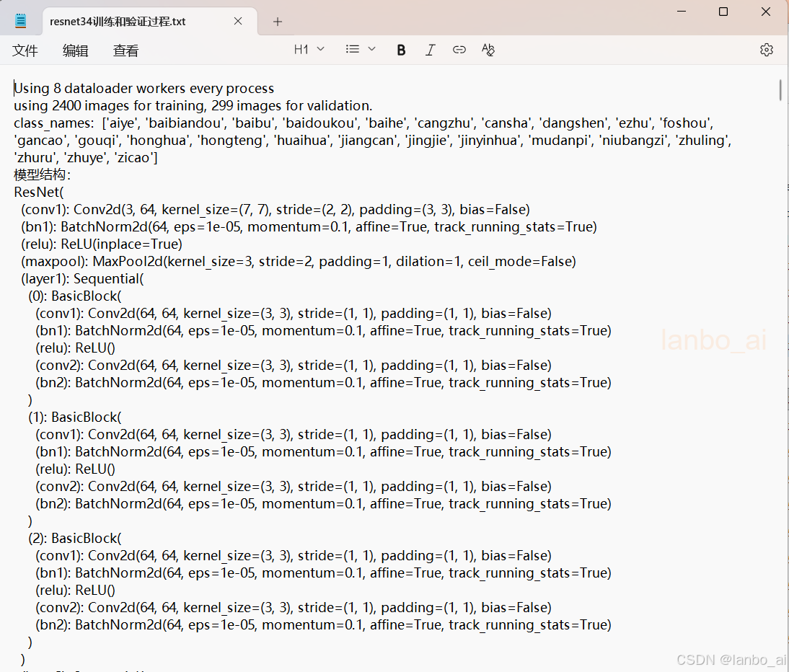The image size is (789, 672).
Task: Click the '(1): BasicBlock(' line
Action: coord(75,417)
